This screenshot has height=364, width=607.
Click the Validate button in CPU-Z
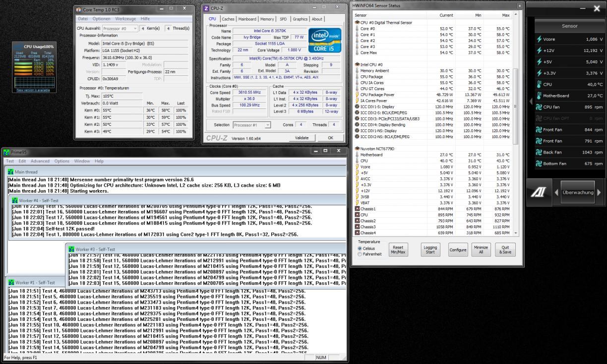tap(302, 138)
